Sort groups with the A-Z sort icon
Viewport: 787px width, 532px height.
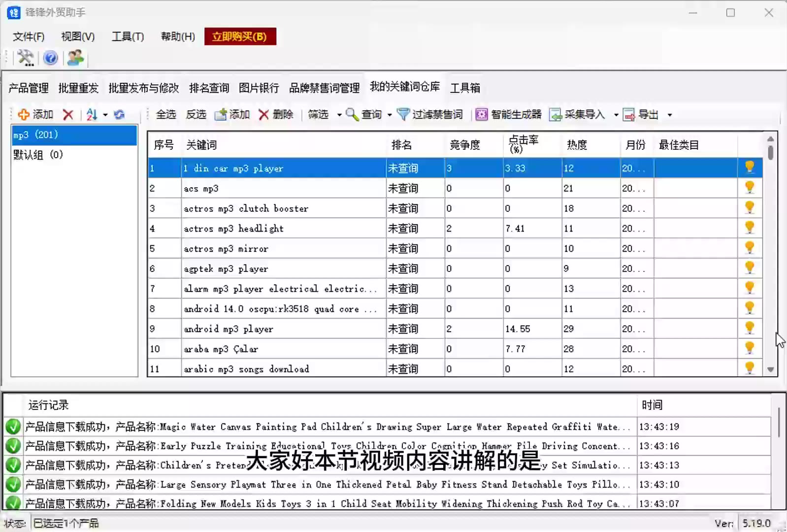[x=92, y=115]
